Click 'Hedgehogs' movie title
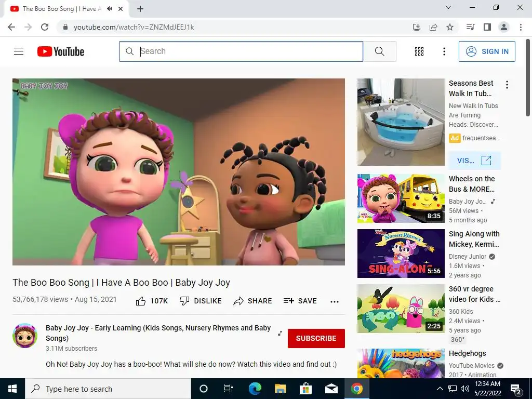Image resolution: width=532 pixels, height=399 pixels. 468,353
